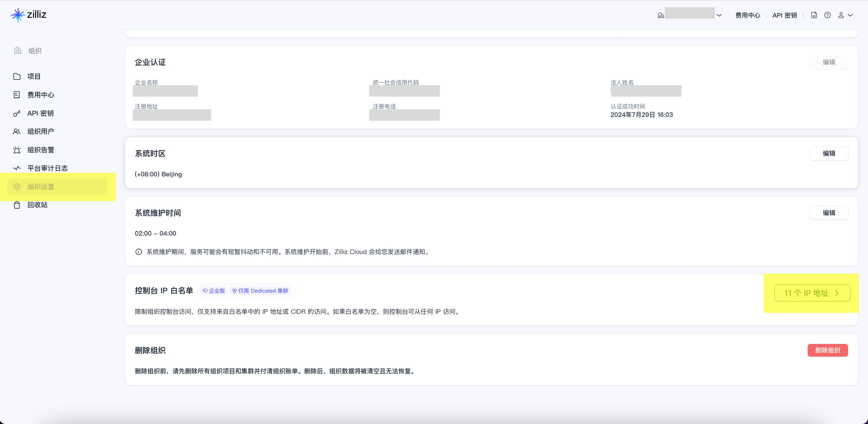Click 编辑 for 系统时区
Screen dimensions: 868x424
[828, 153]
